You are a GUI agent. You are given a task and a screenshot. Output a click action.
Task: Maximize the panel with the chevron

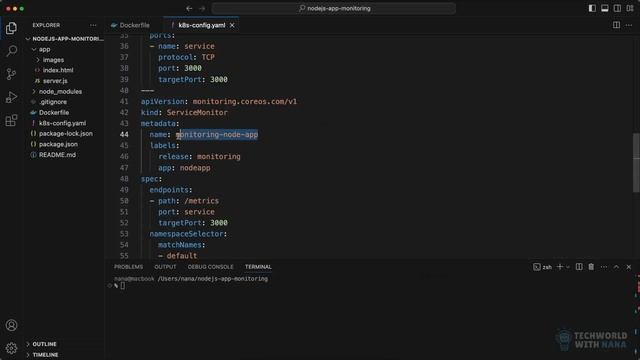[x=616, y=267]
